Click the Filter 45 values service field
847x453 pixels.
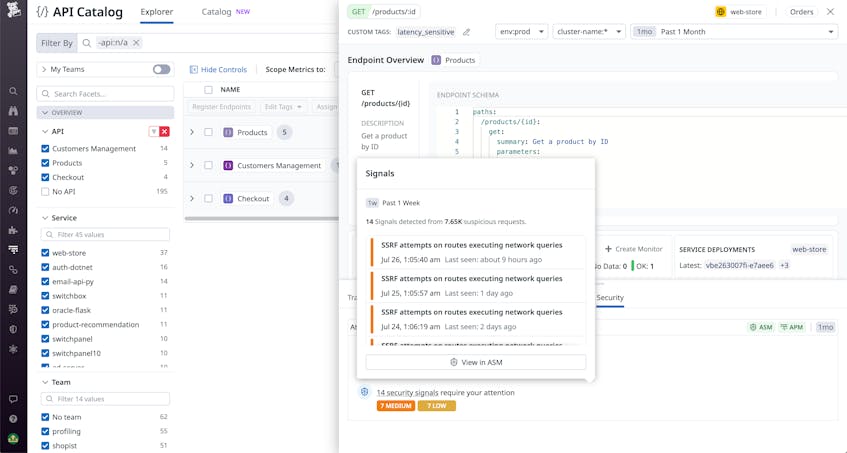pos(105,235)
